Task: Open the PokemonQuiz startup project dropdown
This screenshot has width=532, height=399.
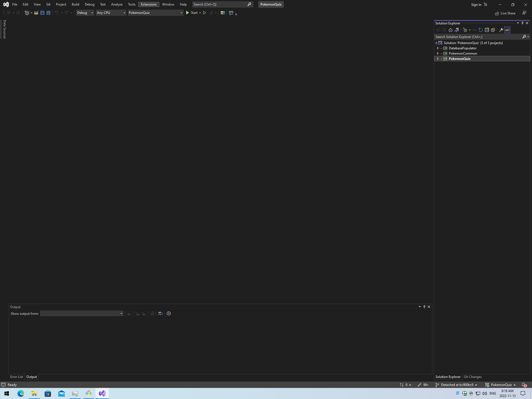Action: click(155, 13)
